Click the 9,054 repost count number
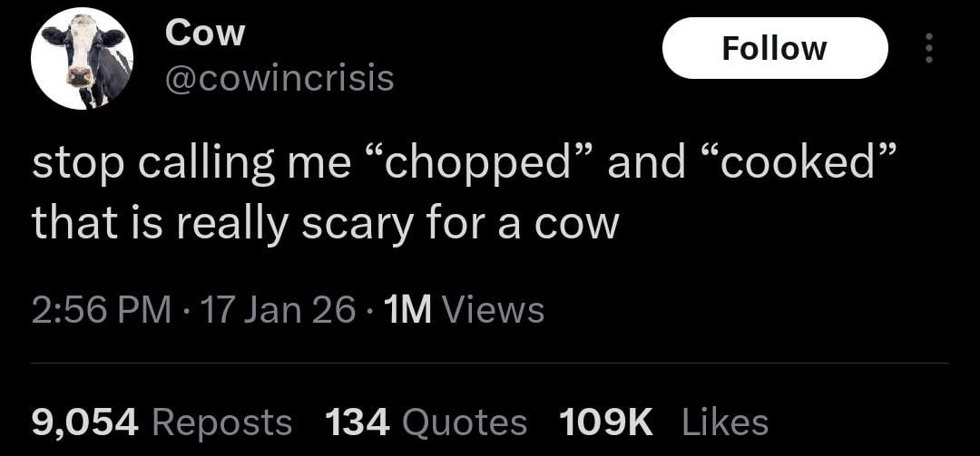This screenshot has width=980, height=456. 85,422
